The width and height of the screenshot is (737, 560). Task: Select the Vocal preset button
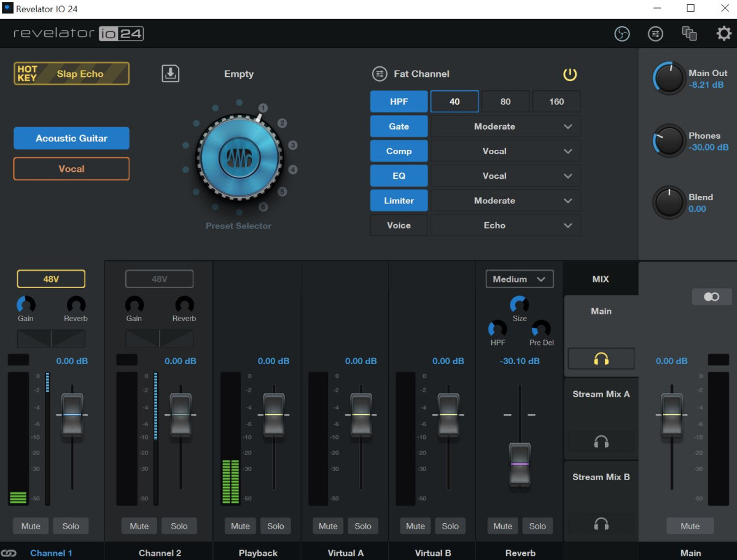click(x=71, y=169)
